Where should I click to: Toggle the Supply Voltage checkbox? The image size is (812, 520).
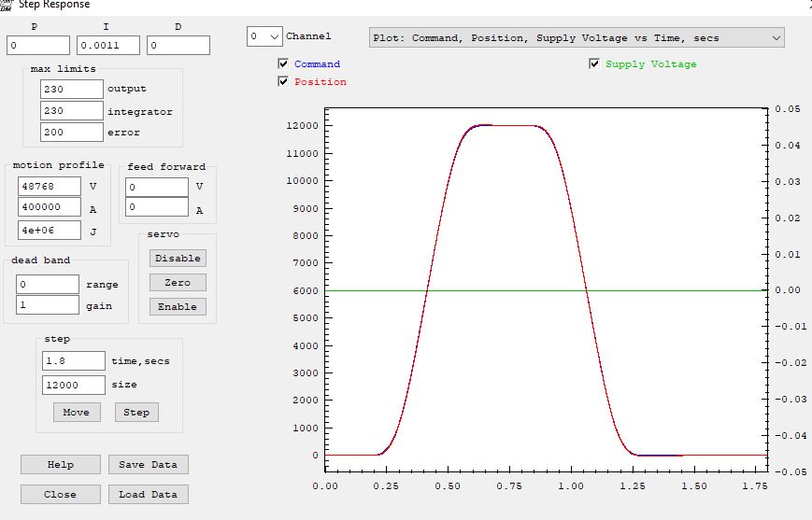click(x=594, y=64)
